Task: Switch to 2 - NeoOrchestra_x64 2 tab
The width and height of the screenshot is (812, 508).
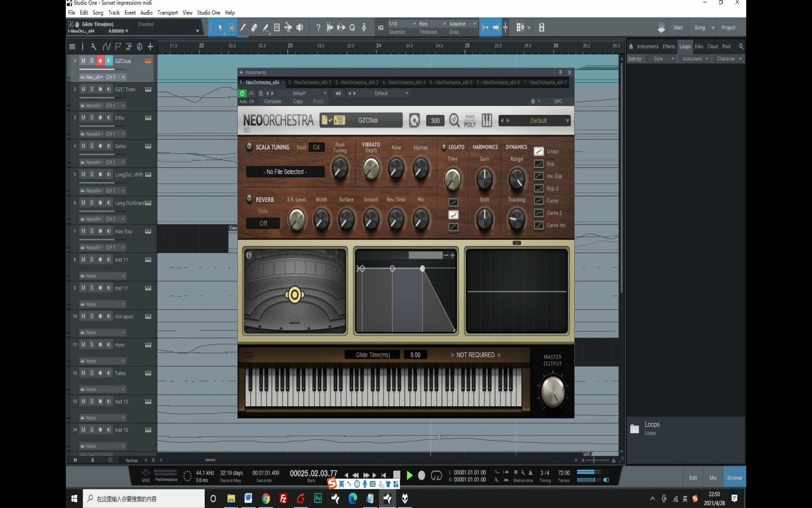Action: 310,82
